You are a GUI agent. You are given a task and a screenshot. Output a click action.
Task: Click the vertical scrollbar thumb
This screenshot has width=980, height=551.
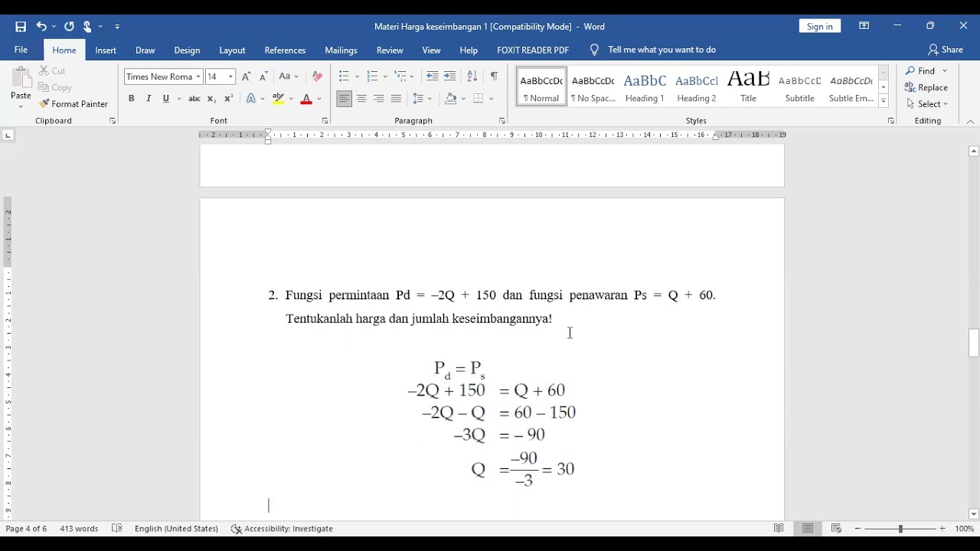[974, 343]
